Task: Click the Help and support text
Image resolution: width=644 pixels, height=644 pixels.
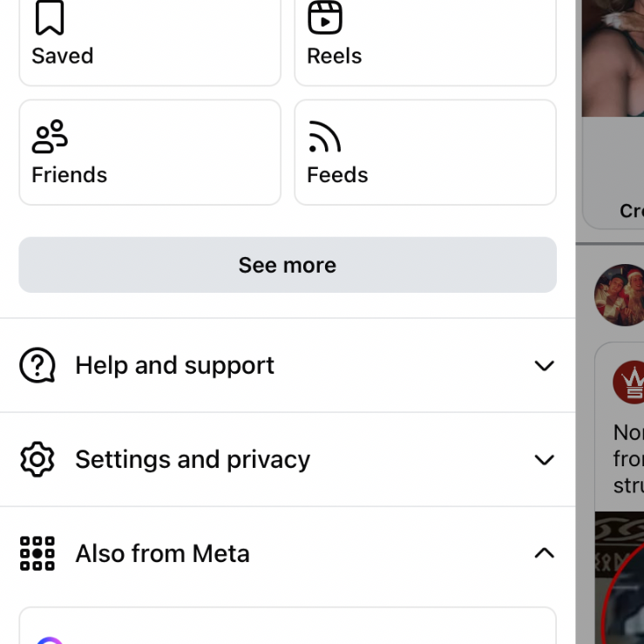Action: click(174, 365)
